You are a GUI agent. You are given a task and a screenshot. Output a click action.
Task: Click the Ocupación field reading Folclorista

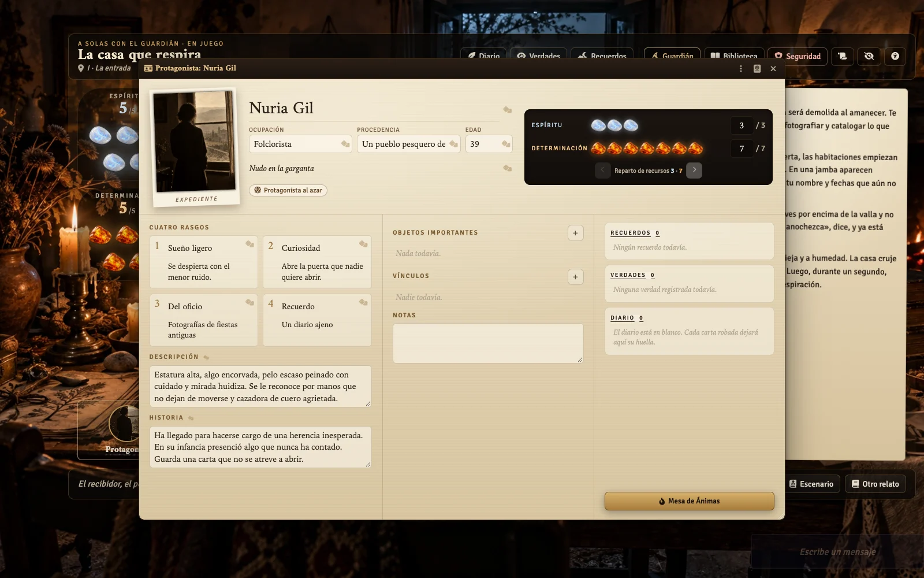(x=300, y=144)
